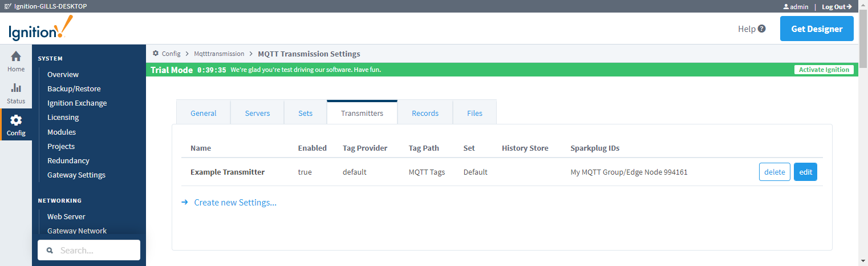The width and height of the screenshot is (868, 266).
Task: Switch to the Files tab
Action: tap(474, 112)
